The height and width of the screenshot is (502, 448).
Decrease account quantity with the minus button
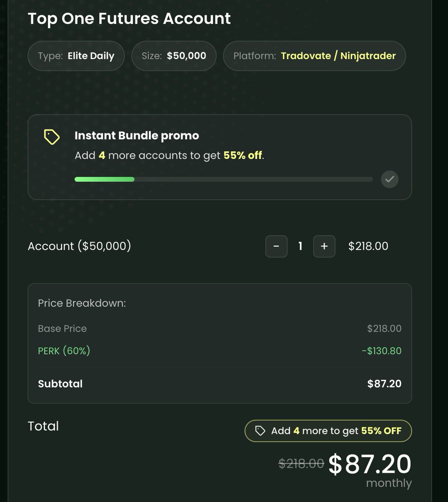click(276, 246)
